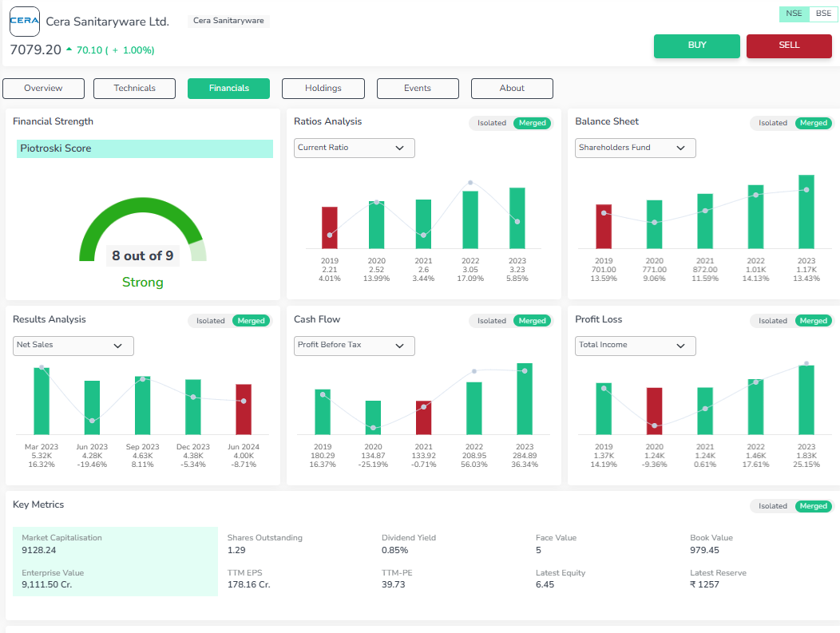840x633 pixels.
Task: Click the Book Value figure 979.45
Action: pyautogui.click(x=704, y=551)
